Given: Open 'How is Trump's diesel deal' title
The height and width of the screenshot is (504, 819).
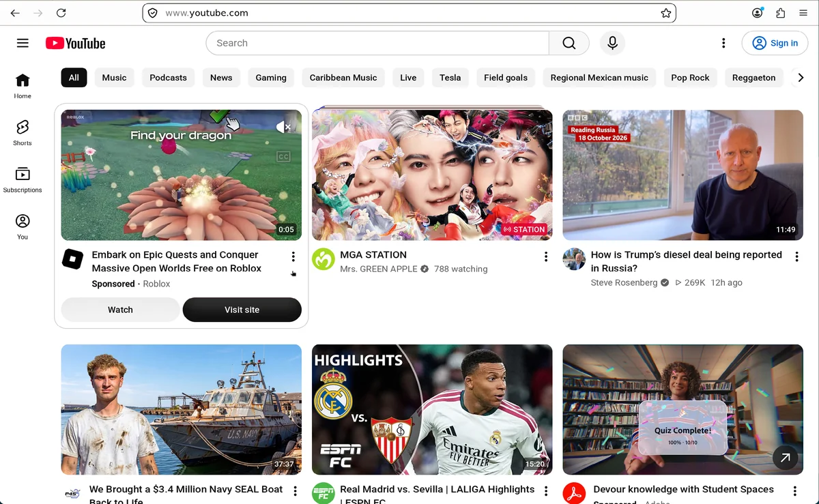Looking at the screenshot, I should pos(687,261).
